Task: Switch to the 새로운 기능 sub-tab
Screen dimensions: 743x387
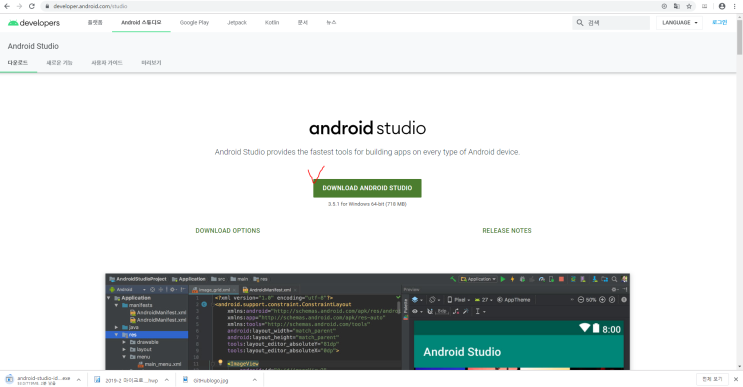Action: coord(59,63)
